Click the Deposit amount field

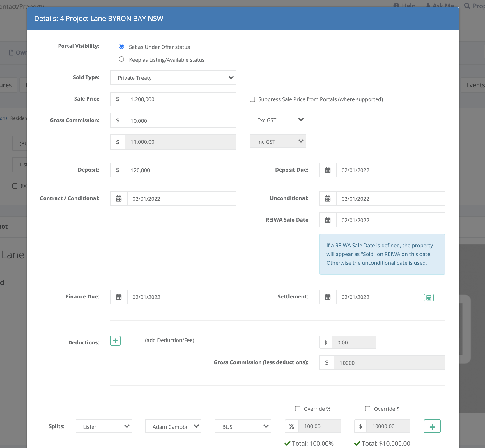[180, 170]
